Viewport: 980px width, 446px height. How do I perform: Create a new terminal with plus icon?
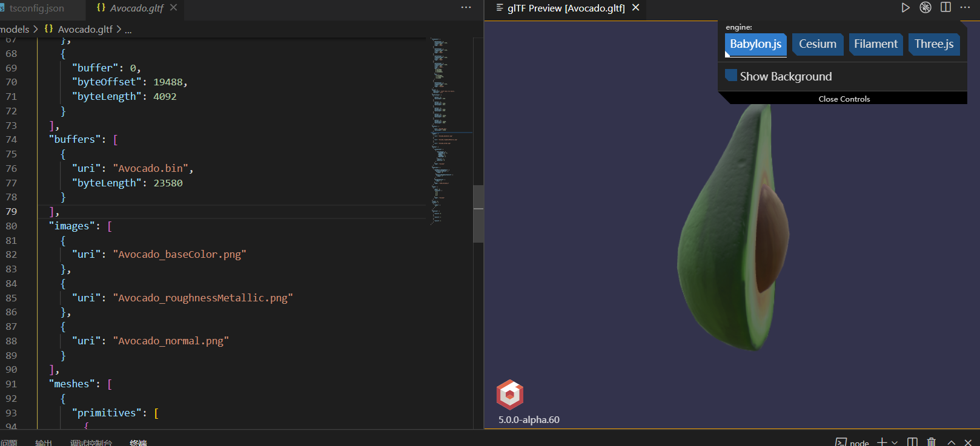(882, 442)
